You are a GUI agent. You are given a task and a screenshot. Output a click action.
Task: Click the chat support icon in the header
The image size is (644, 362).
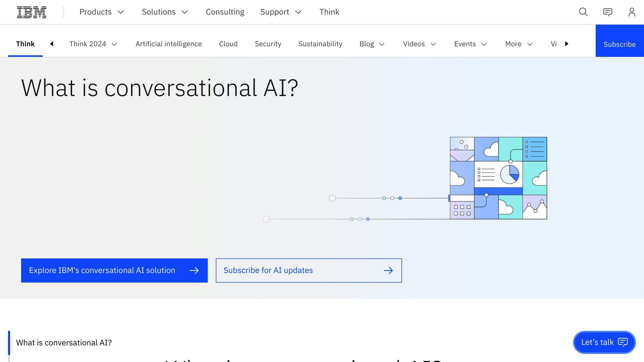[x=608, y=12]
